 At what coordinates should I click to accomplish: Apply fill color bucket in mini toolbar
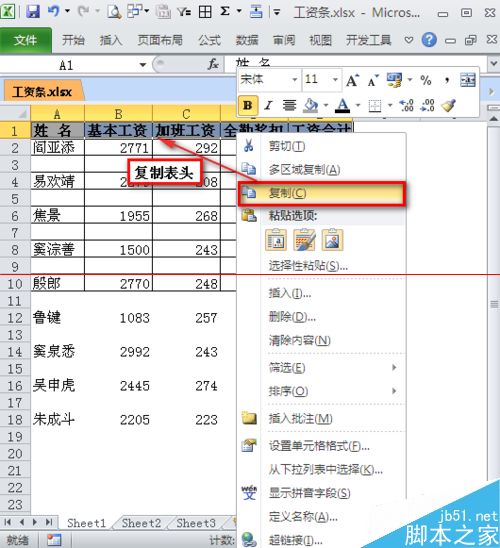(311, 105)
